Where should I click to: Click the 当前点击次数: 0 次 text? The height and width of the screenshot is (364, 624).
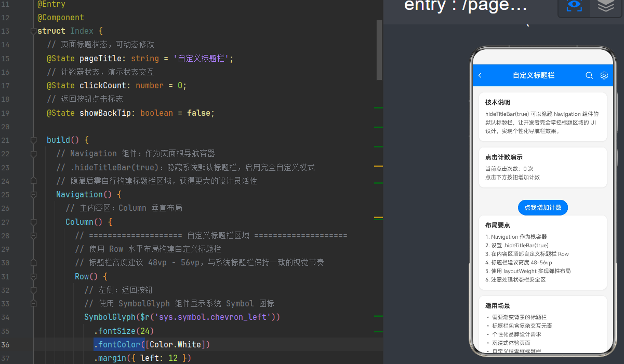(509, 168)
